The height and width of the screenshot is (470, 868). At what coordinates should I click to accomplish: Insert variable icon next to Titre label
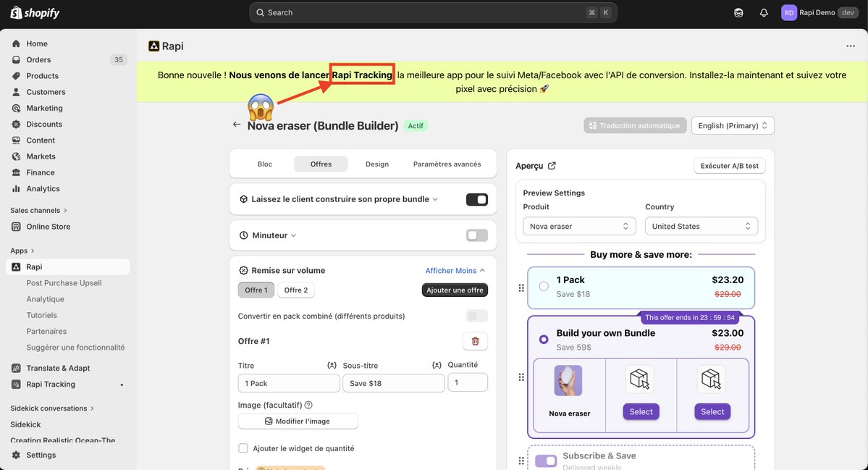tap(332, 365)
